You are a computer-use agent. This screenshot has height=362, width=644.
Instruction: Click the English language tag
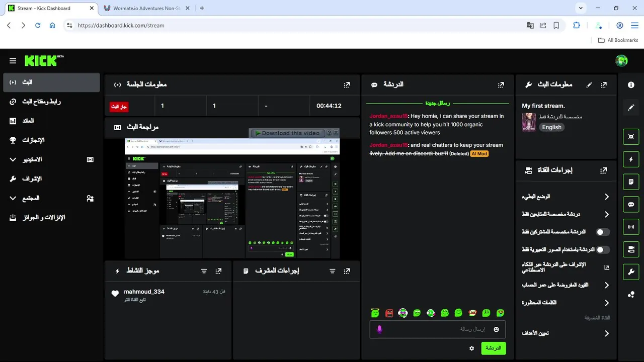coord(551,127)
